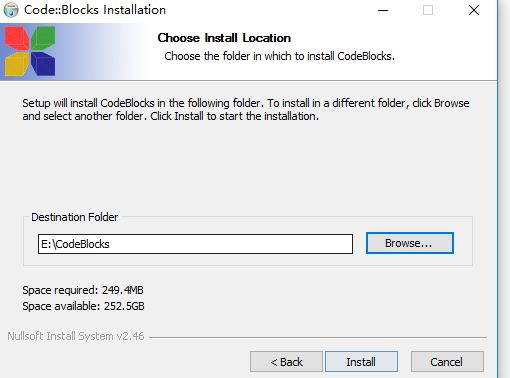Open the Browse folder dialog
The image size is (510, 378).
[410, 243]
